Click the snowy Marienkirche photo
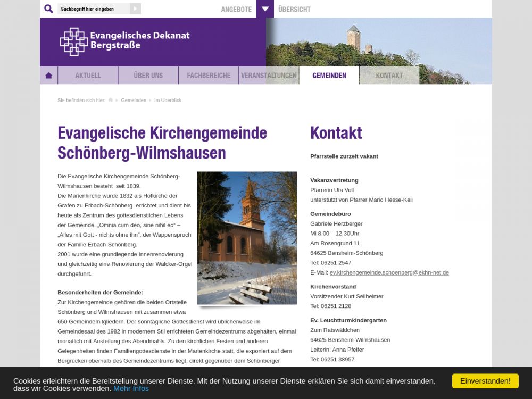The width and height of the screenshot is (532, 399). [x=247, y=238]
